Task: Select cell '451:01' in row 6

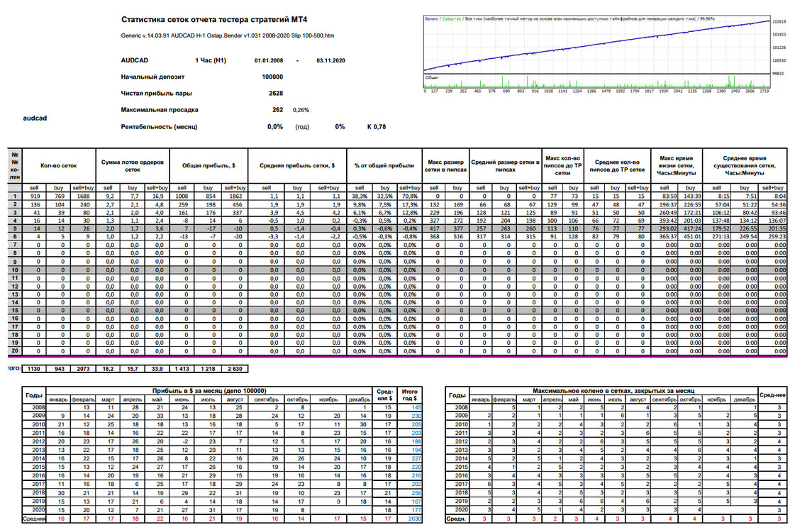Action: tap(691, 237)
